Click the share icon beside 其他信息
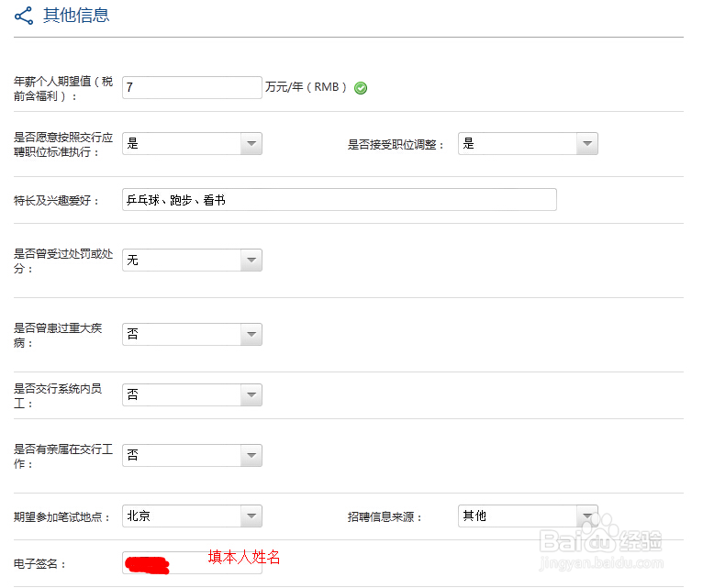The image size is (703, 588). pos(24,16)
